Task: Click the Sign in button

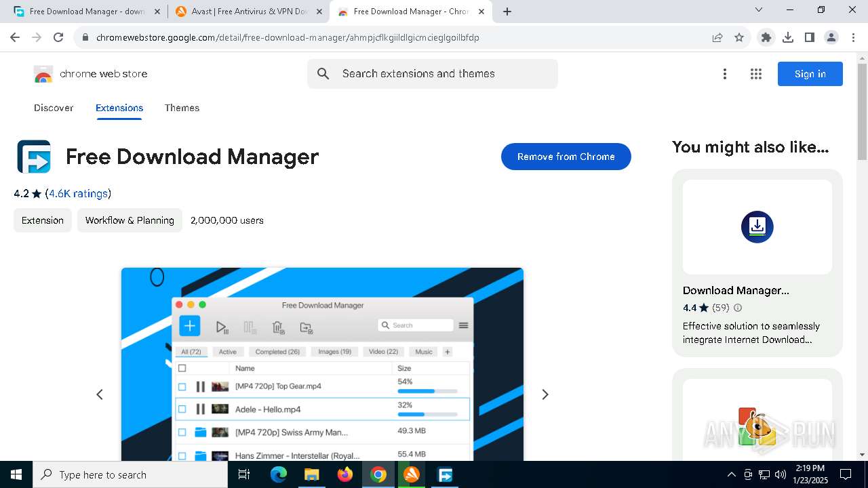Action: coord(810,74)
